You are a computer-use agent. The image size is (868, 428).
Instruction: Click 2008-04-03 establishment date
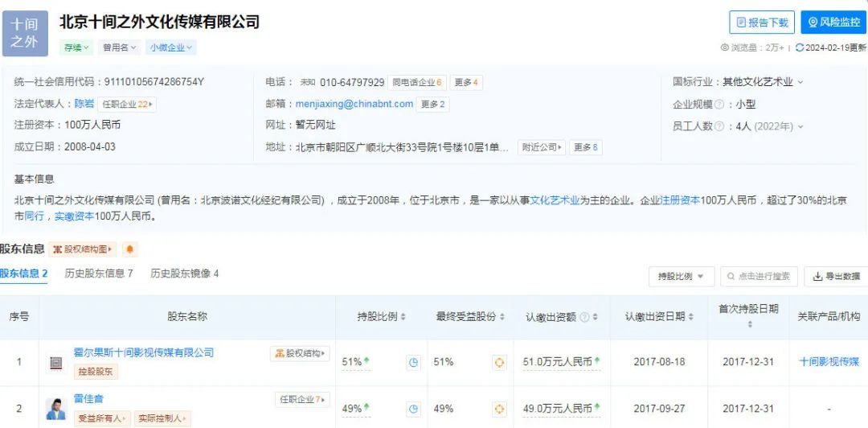pyautogui.click(x=90, y=147)
